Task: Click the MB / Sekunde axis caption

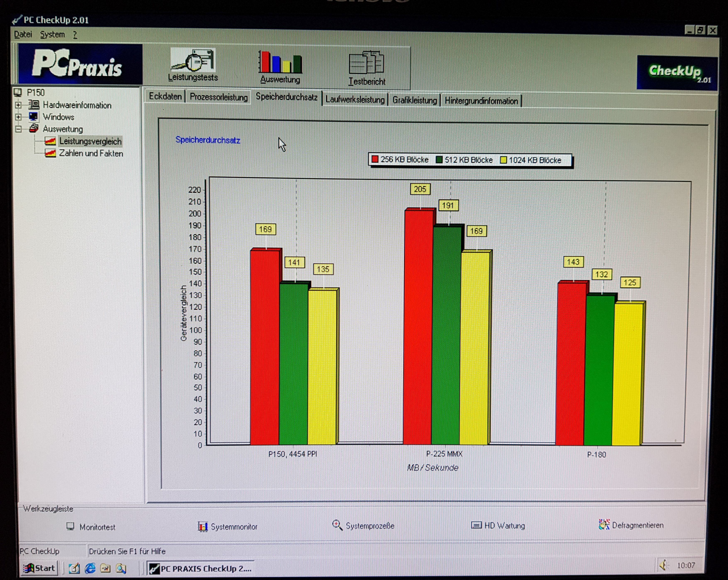Action: click(x=432, y=468)
